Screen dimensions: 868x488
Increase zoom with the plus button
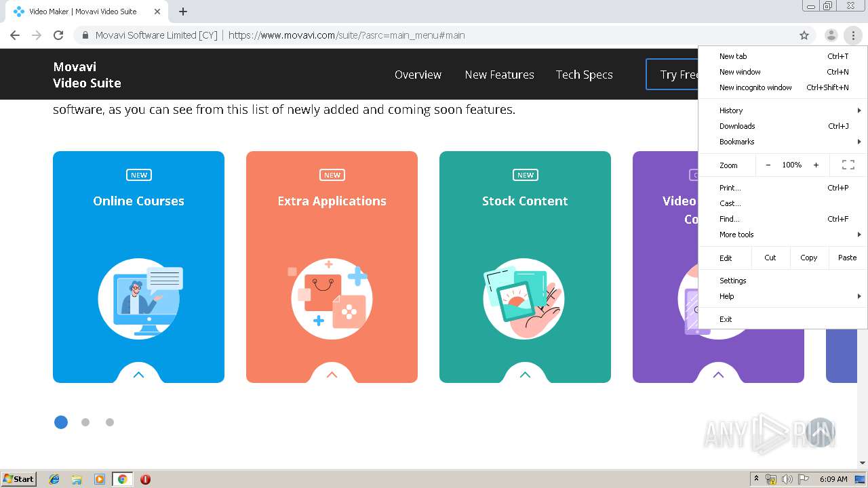(x=816, y=165)
